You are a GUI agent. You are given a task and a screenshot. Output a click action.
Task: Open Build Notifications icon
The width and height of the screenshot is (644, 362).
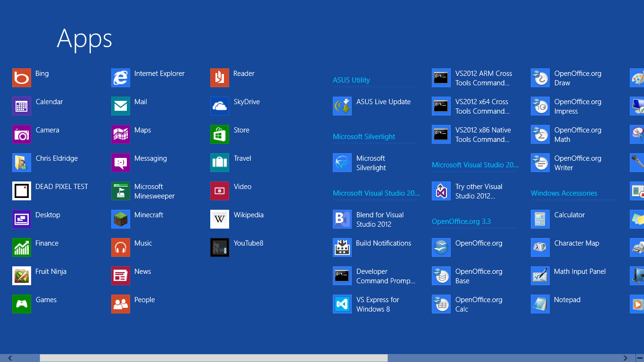pyautogui.click(x=342, y=247)
